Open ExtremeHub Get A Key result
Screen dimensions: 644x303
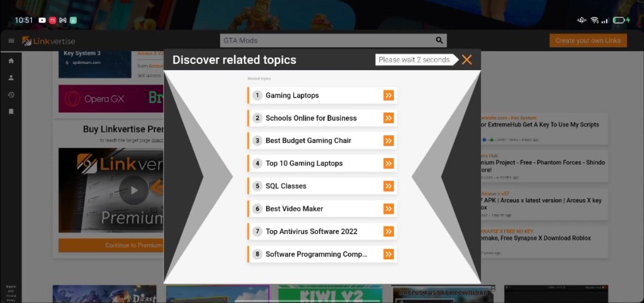pyautogui.click(x=544, y=128)
